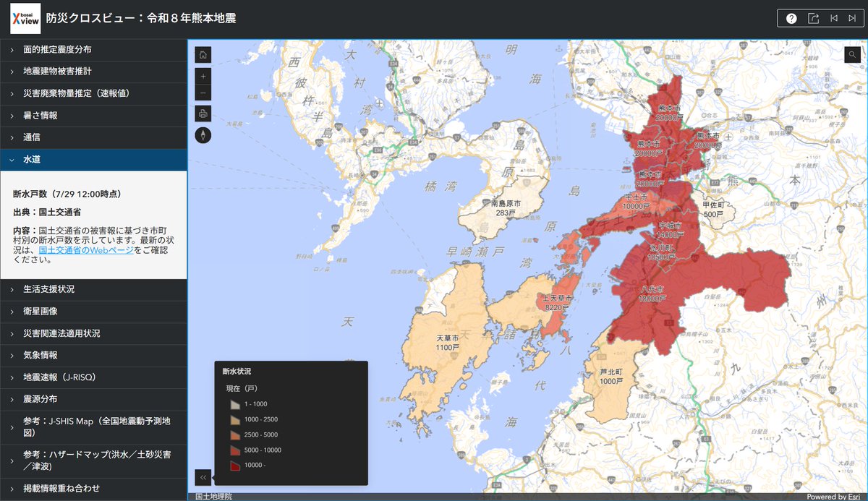Click the 断水状況 legend title
868x501 pixels.
tap(237, 371)
